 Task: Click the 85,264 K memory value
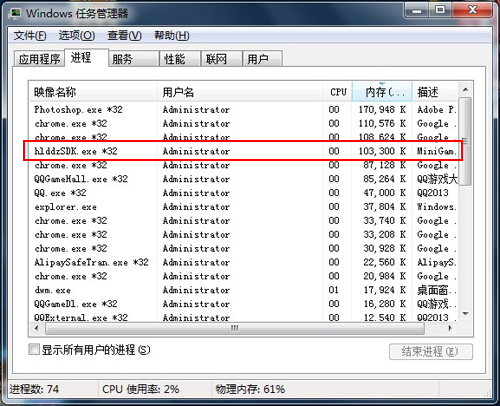384,179
